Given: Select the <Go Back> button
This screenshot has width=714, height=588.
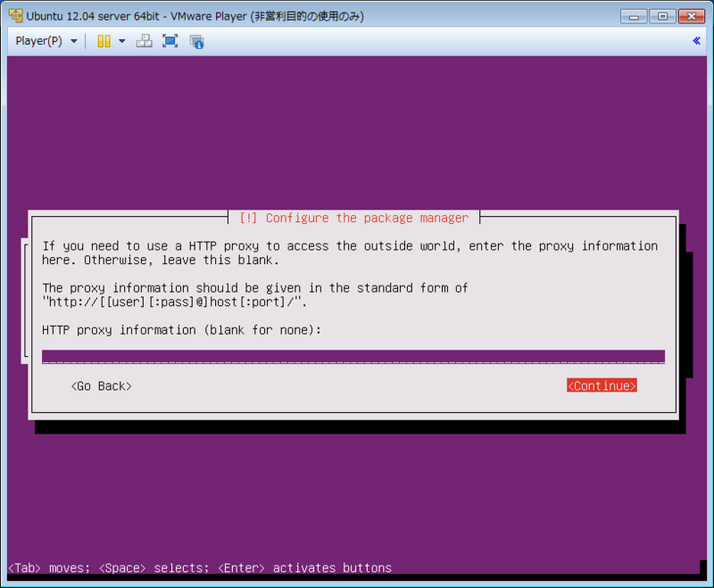Looking at the screenshot, I should coord(101,386).
